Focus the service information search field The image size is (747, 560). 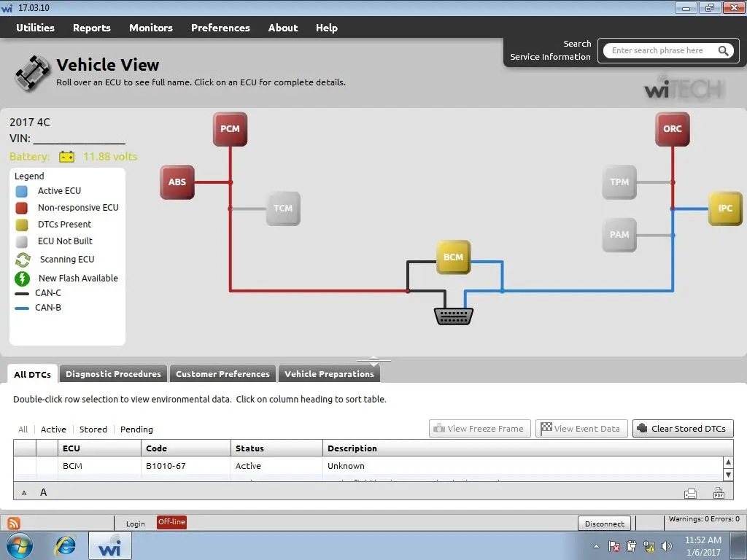click(662, 50)
